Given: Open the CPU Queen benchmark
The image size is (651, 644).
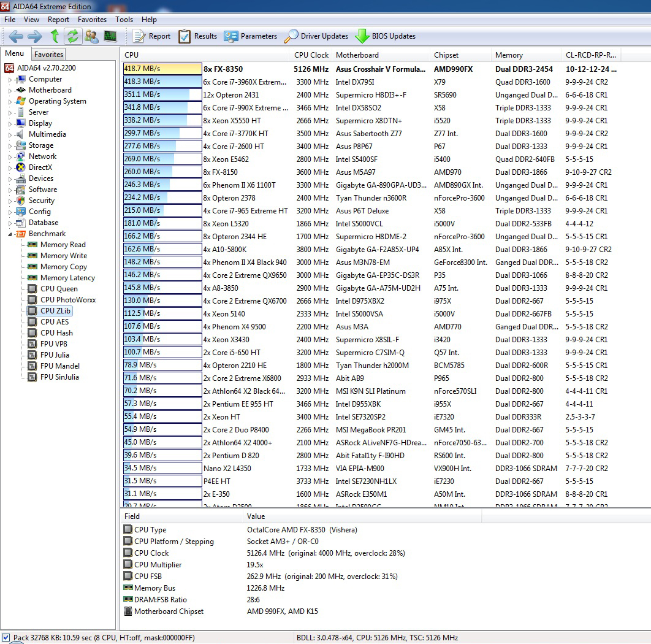Looking at the screenshot, I should tap(59, 289).
